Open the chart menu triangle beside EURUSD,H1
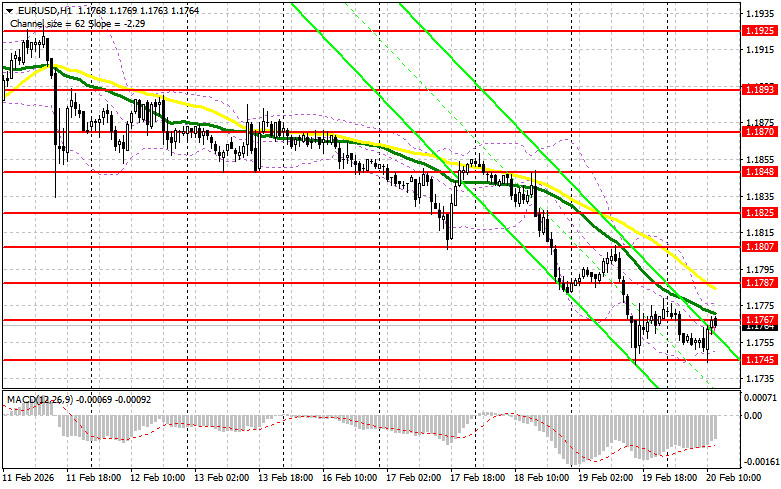781x489 pixels. click(x=9, y=10)
